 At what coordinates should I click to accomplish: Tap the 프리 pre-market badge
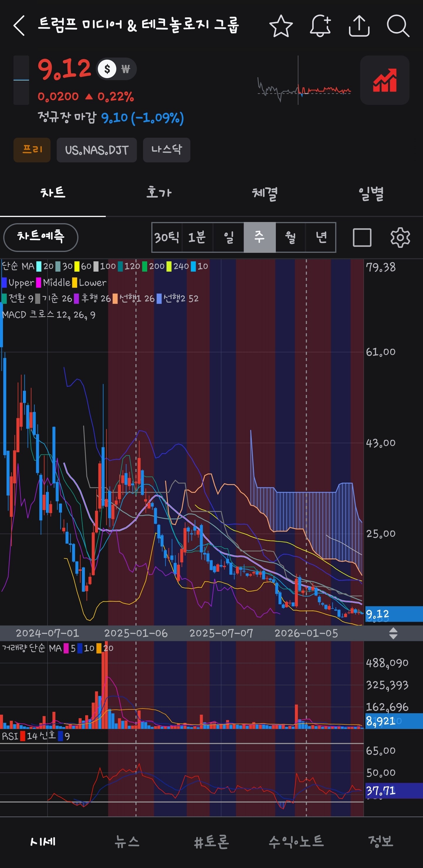[x=32, y=150]
